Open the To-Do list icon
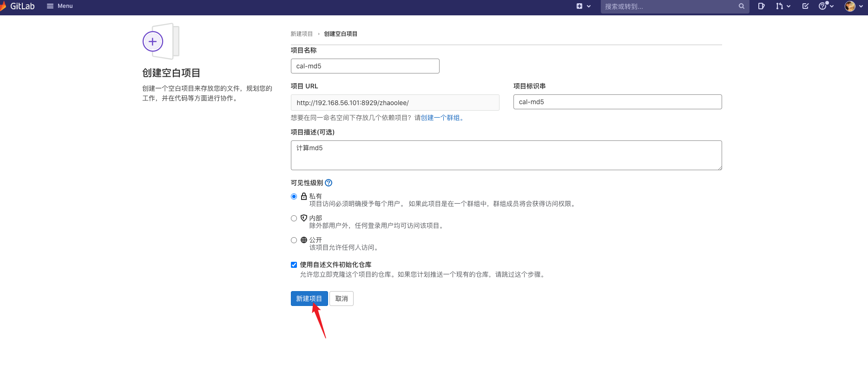This screenshot has width=868, height=372. pos(805,6)
